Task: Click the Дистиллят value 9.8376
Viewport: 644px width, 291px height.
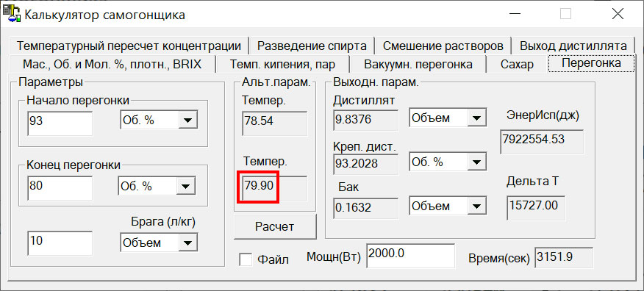Action: click(366, 121)
